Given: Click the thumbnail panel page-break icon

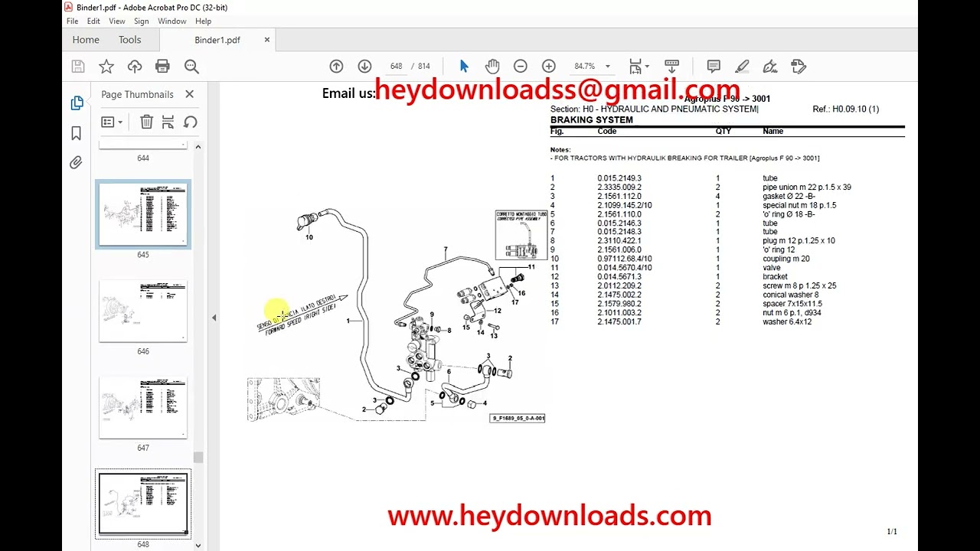Looking at the screenshot, I should pyautogui.click(x=168, y=122).
